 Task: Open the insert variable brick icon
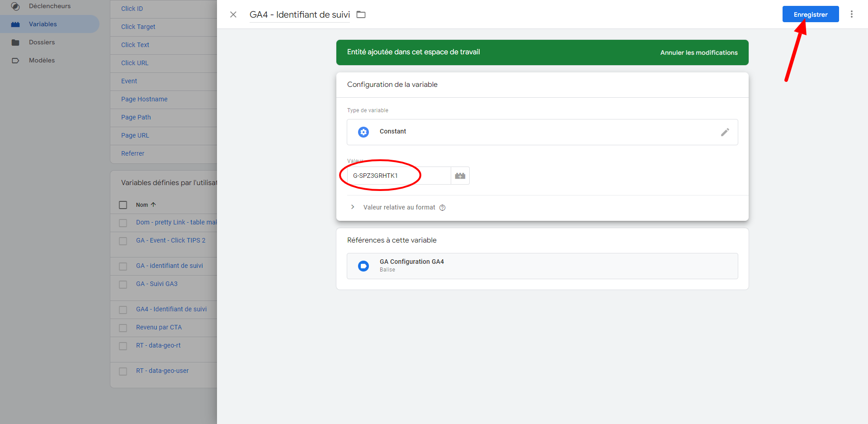[x=460, y=176]
